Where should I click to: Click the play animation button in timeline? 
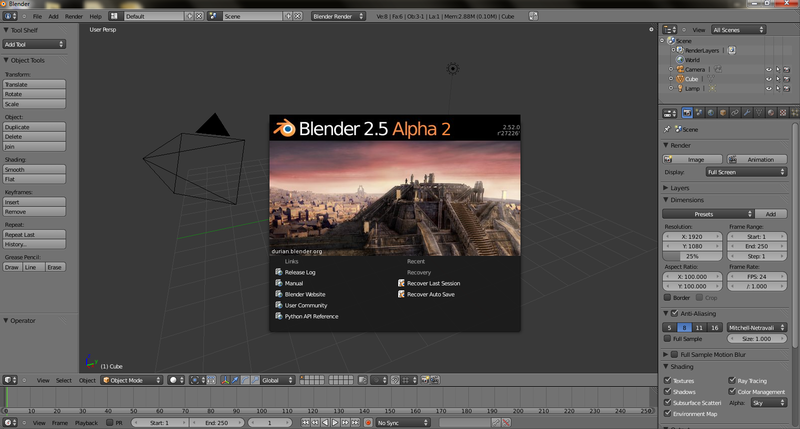(335, 422)
